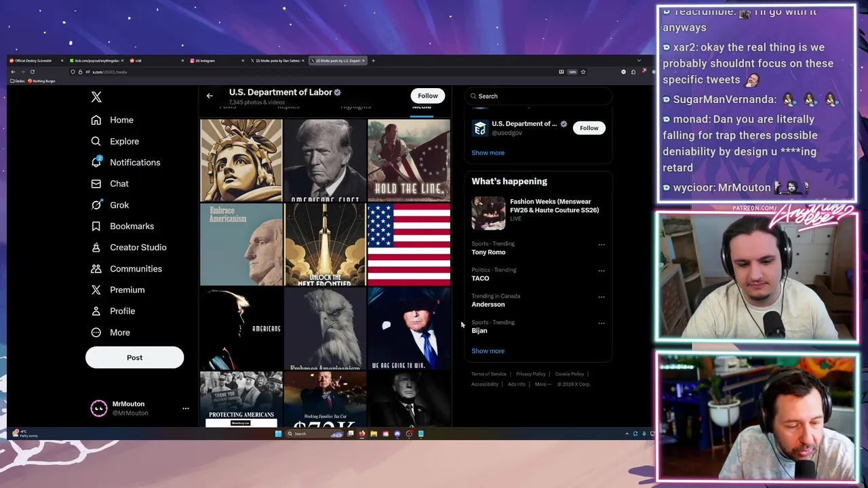This screenshot has width=868, height=488.
Task: Switch to Official Destiny Subreddit tab
Action: pos(35,60)
